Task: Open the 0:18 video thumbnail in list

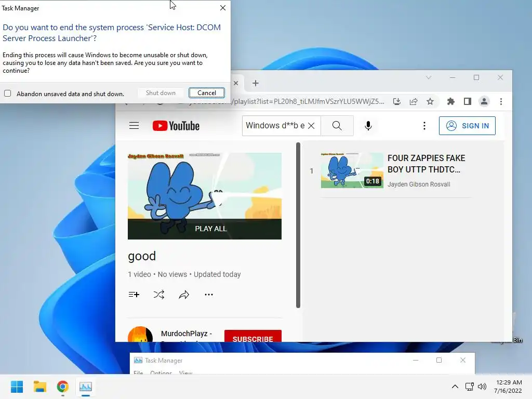Action: pyautogui.click(x=352, y=170)
